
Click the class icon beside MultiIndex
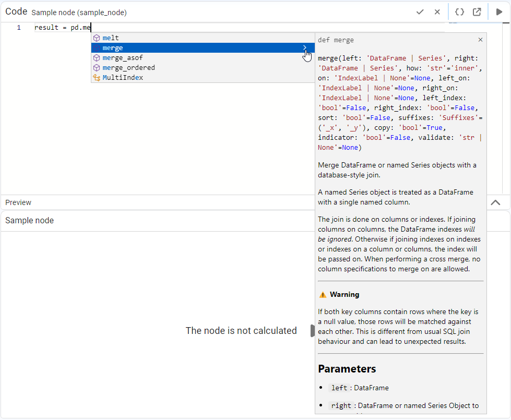(x=96, y=78)
